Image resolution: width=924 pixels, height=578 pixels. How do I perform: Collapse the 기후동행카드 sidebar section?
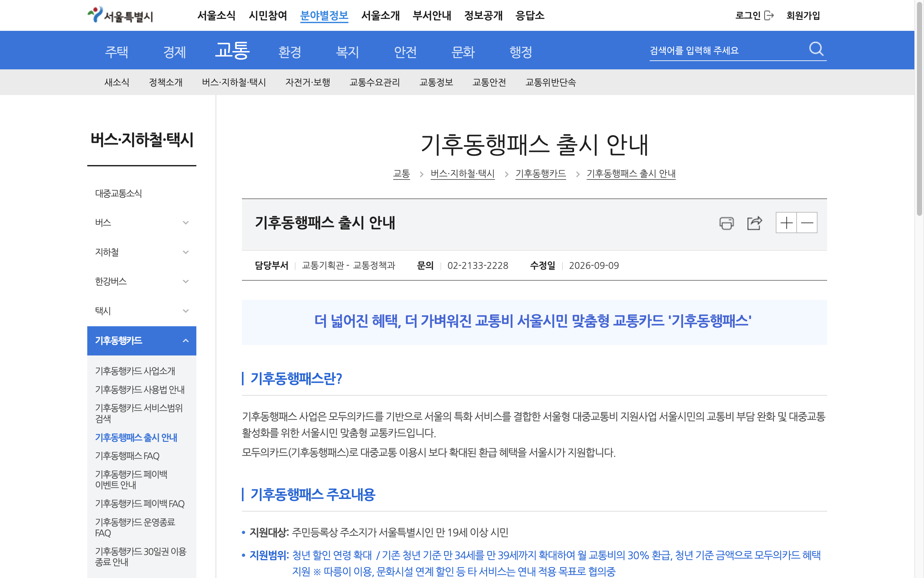142,341
